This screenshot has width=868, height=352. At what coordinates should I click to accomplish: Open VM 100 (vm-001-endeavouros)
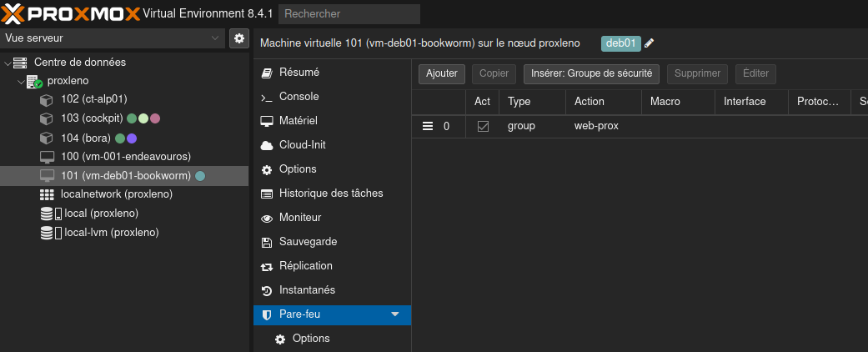point(125,157)
